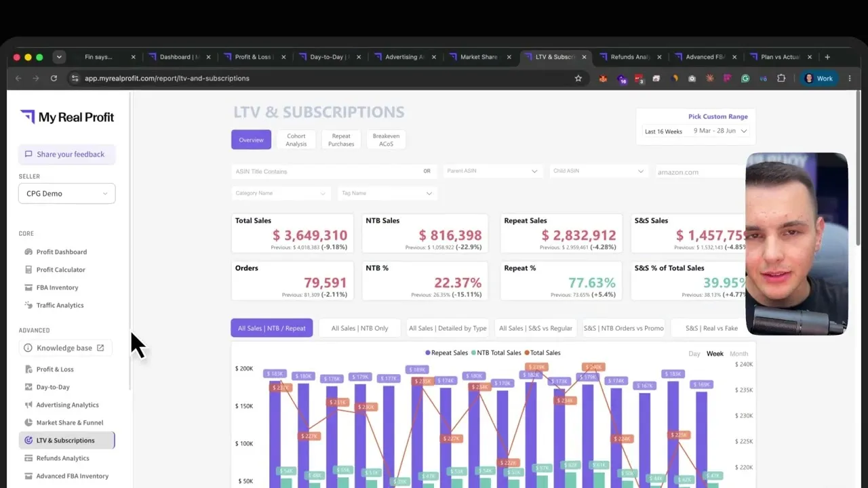This screenshot has height=488, width=868.
Task: Set chart granularity to Day
Action: pyautogui.click(x=694, y=354)
